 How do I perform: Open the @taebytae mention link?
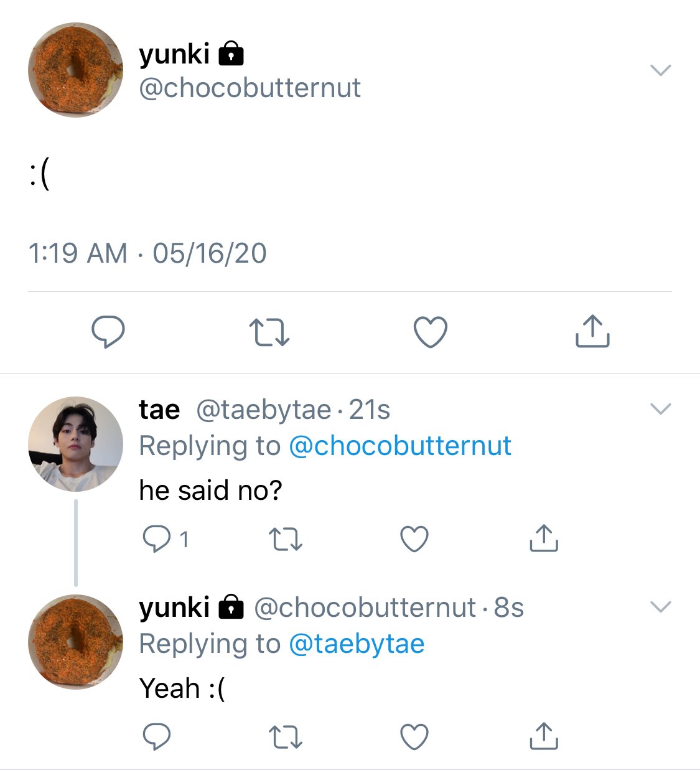[357, 644]
